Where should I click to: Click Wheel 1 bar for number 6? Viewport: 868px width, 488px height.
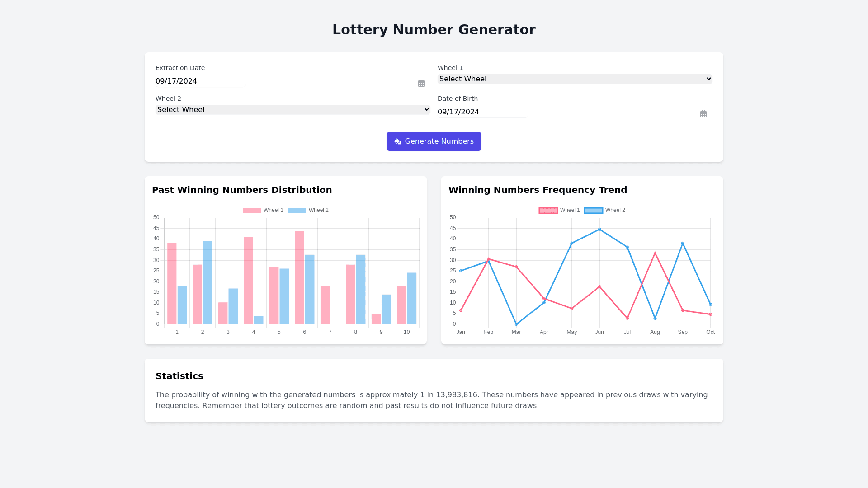(299, 277)
